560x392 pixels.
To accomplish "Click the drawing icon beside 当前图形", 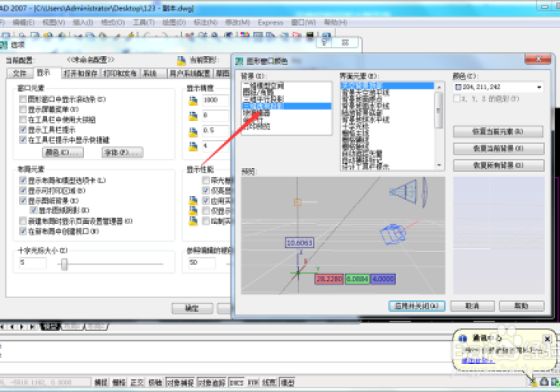I will pos(190,60).
